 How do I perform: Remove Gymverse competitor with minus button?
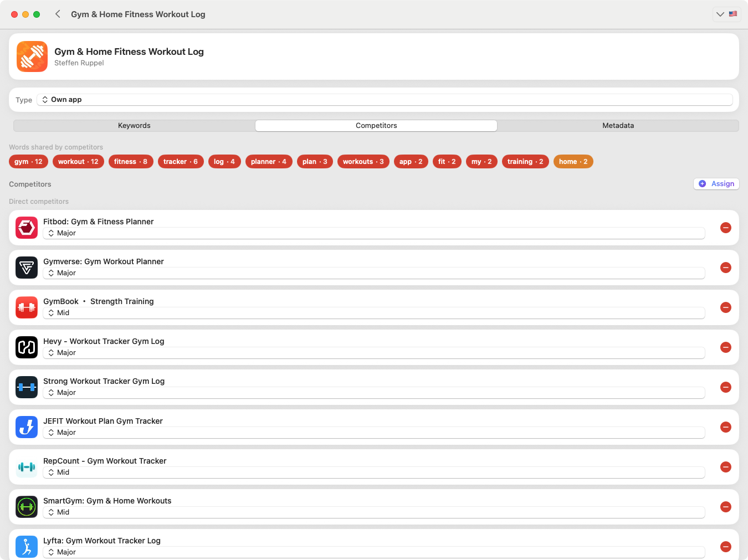coord(726,268)
